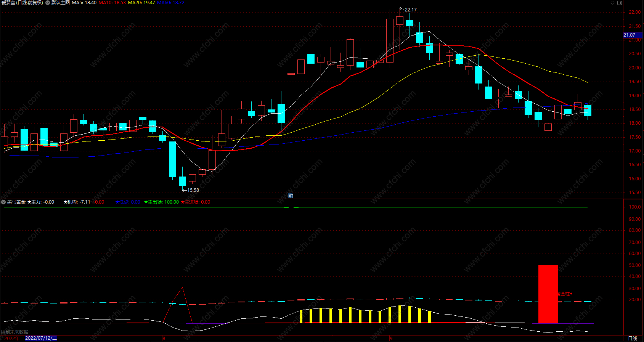Click 100.0 on the indicator axis
The height and width of the screenshot is (342, 644).
(635, 207)
